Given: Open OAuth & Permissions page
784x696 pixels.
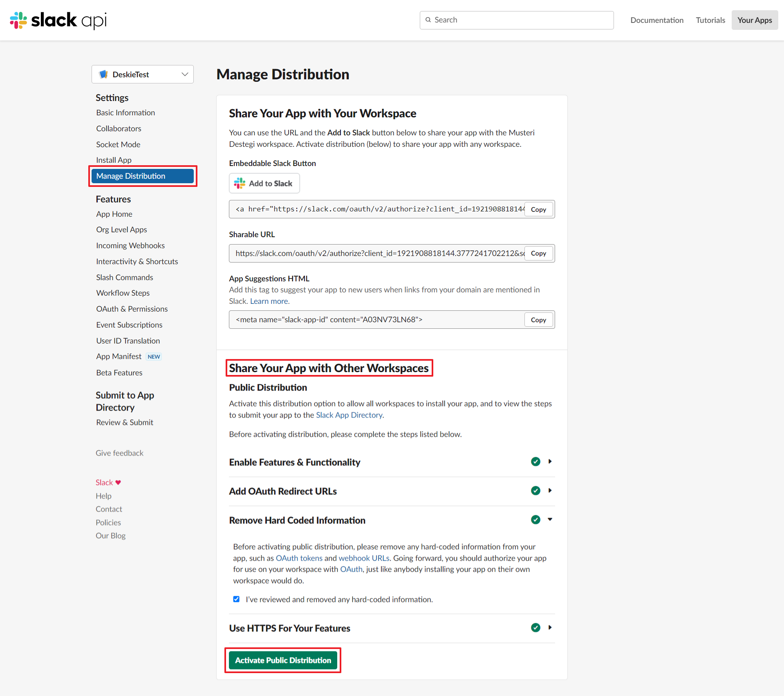Looking at the screenshot, I should (x=132, y=309).
